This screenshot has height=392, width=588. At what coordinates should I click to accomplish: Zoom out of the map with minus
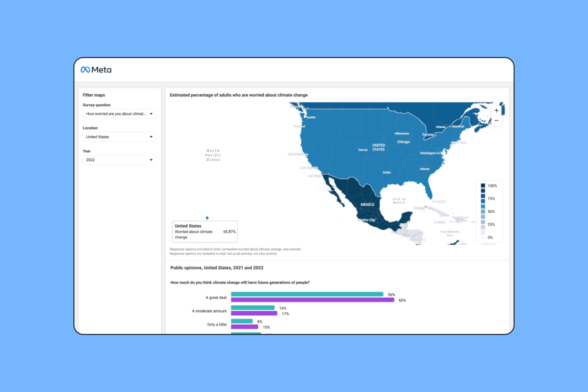[496, 120]
